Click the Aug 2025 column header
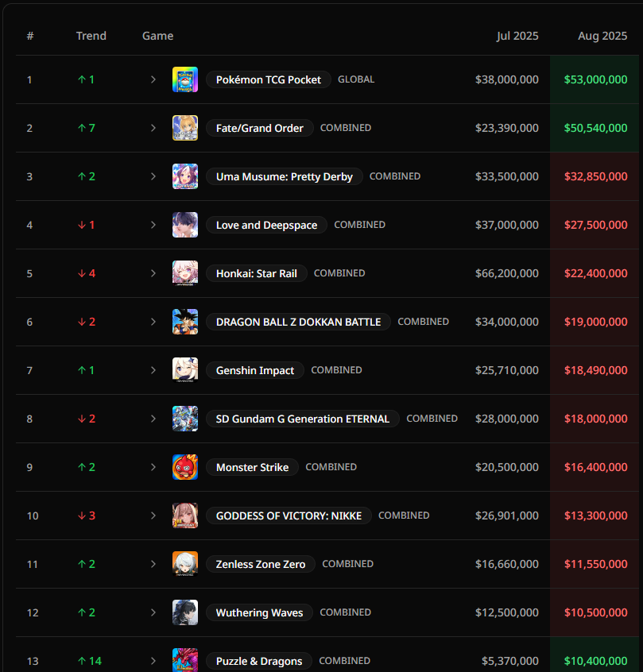The height and width of the screenshot is (672, 643). click(602, 36)
